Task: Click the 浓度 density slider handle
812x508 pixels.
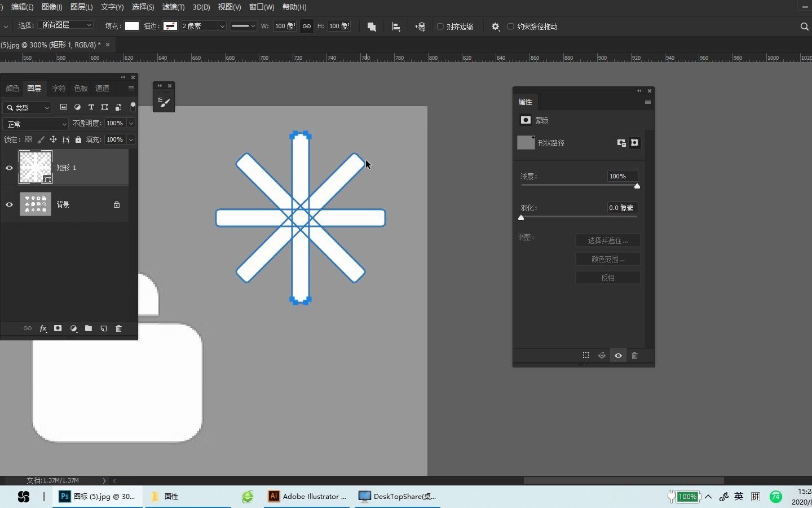Action: [x=637, y=186]
